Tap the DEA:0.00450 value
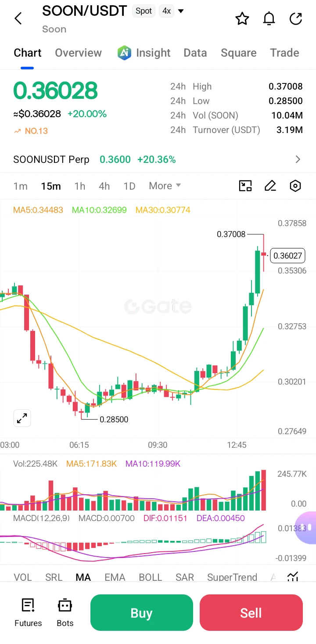The width and height of the screenshot is (316, 644). (221, 518)
